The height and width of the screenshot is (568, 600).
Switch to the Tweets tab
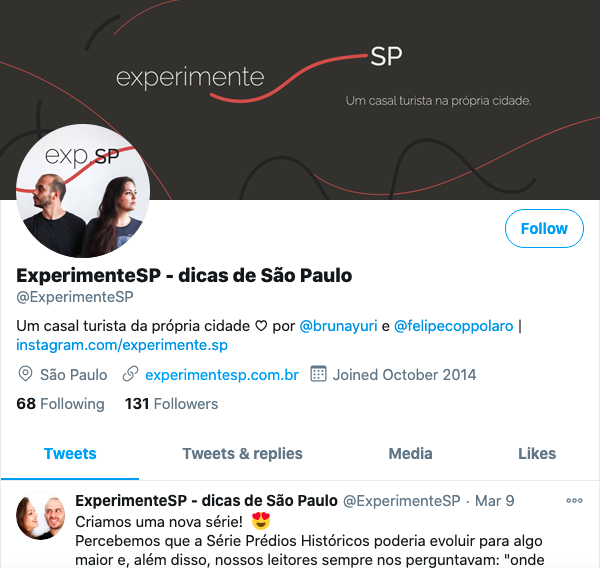(x=70, y=454)
